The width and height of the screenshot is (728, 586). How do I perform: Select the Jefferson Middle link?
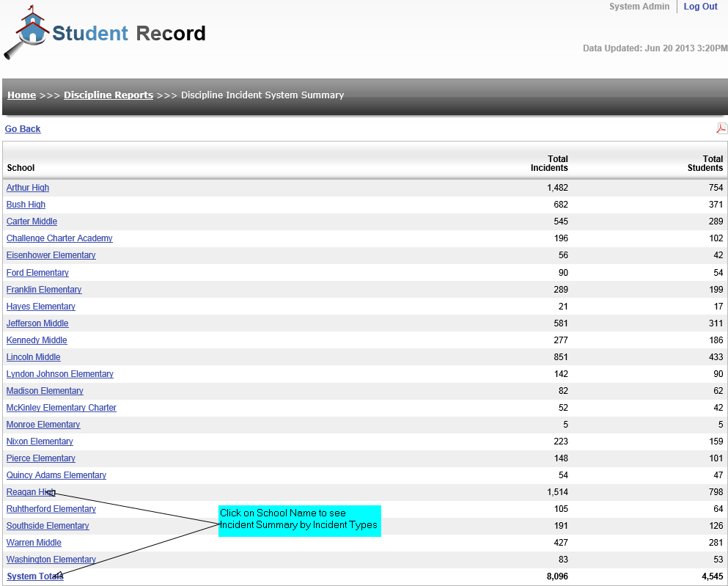coord(37,323)
